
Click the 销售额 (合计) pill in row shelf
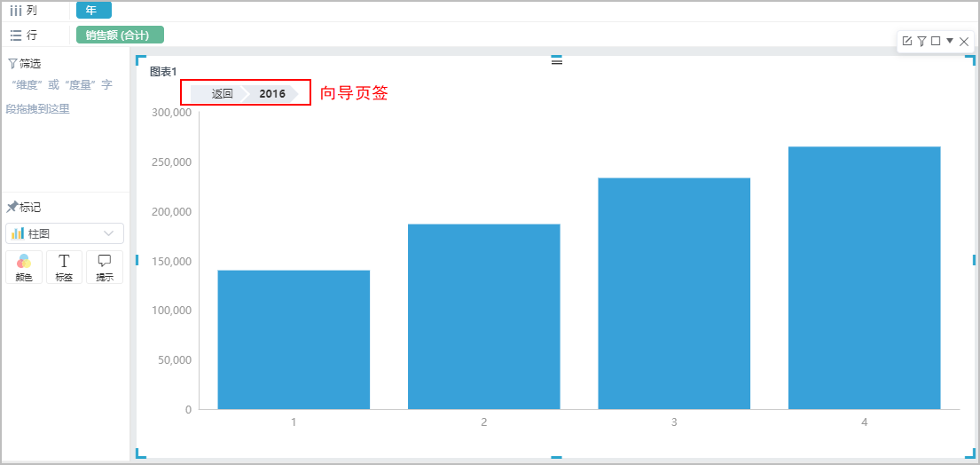click(120, 35)
